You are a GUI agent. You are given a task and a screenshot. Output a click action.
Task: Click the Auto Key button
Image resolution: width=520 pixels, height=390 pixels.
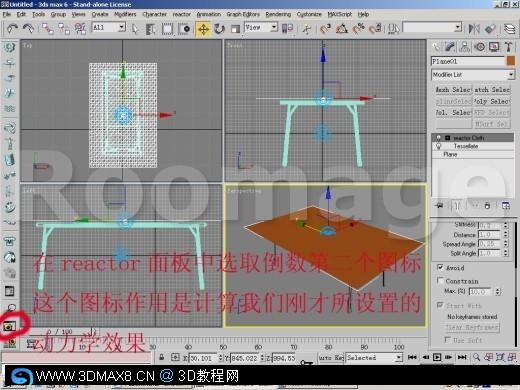(331, 358)
